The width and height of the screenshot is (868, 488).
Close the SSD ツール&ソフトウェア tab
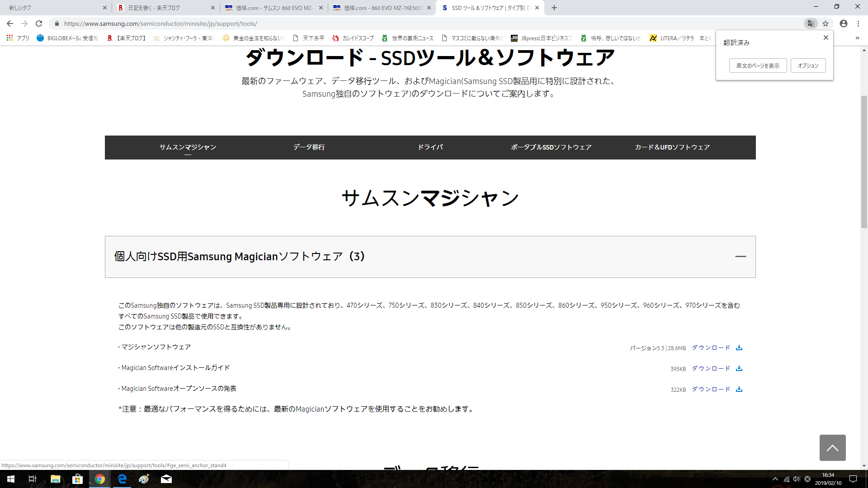coord(537,8)
